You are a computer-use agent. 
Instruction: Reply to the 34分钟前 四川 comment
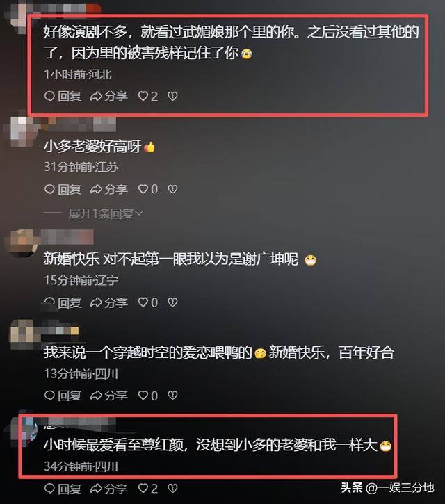click(x=63, y=489)
